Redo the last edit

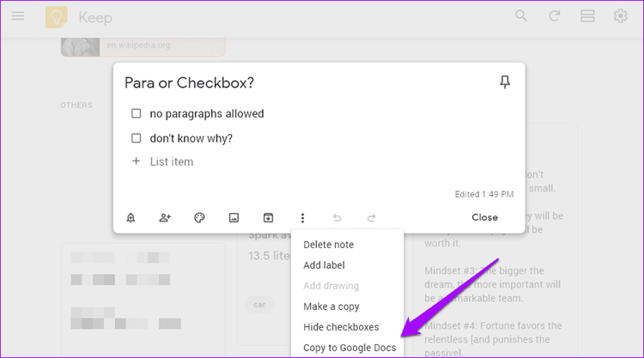[x=371, y=217]
